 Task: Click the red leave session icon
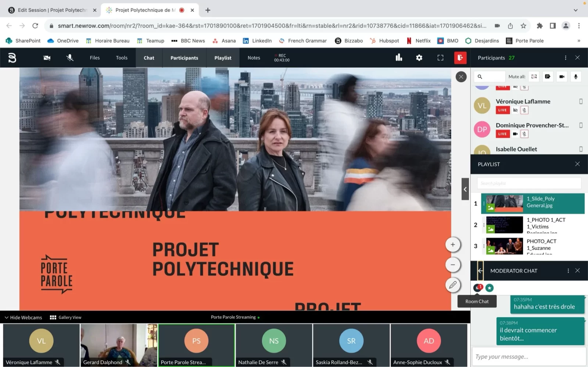pos(460,58)
